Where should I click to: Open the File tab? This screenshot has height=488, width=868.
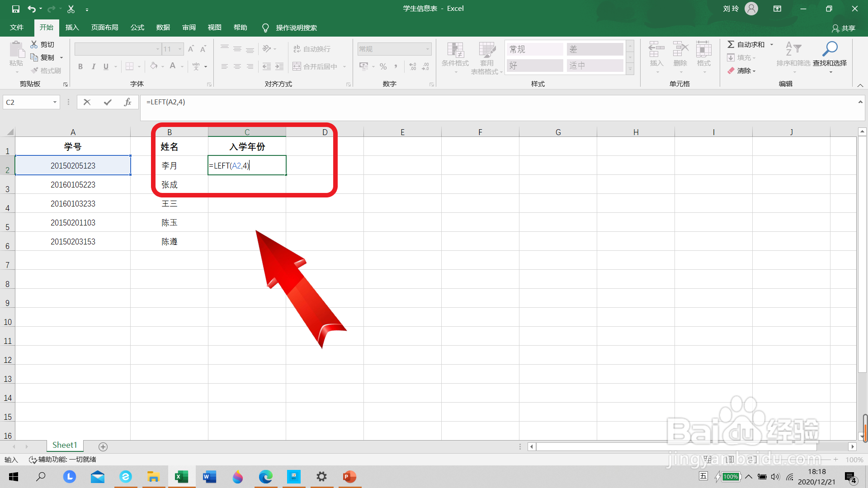(x=17, y=28)
